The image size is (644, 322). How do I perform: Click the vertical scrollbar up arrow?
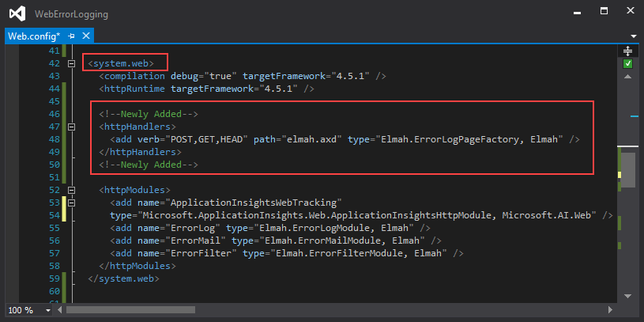click(x=627, y=77)
